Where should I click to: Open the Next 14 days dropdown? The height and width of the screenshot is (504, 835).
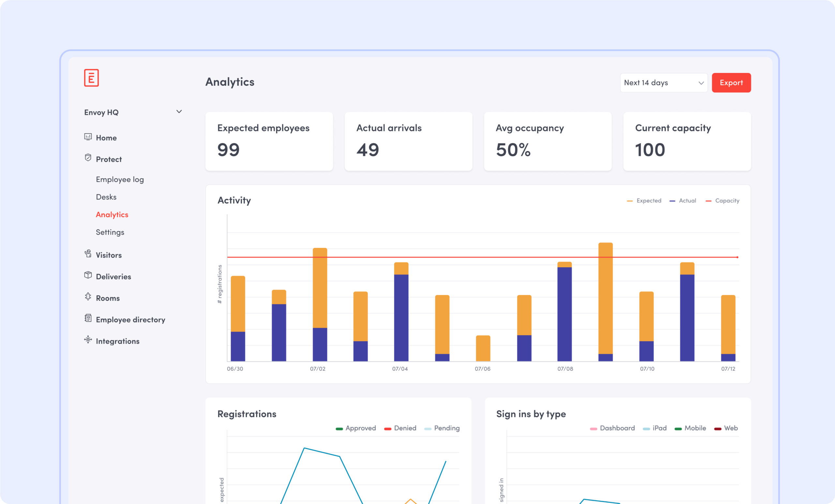tap(663, 83)
